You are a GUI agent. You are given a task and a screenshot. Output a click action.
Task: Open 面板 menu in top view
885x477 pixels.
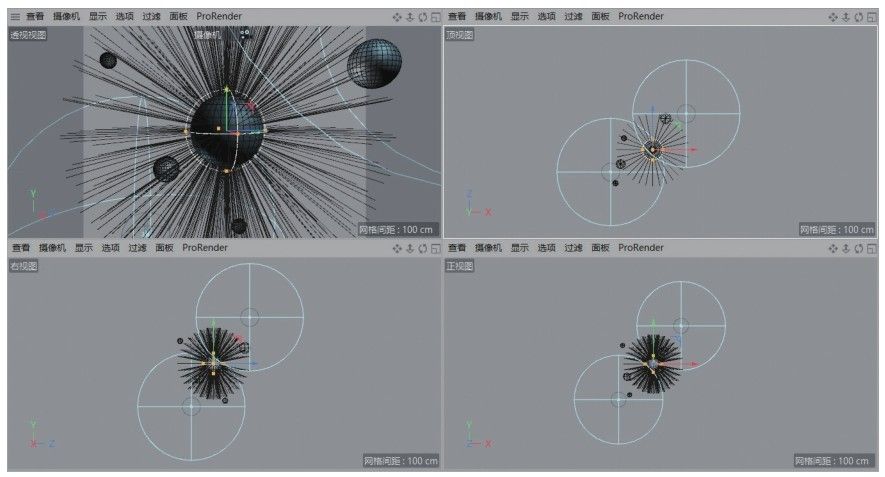pos(601,16)
